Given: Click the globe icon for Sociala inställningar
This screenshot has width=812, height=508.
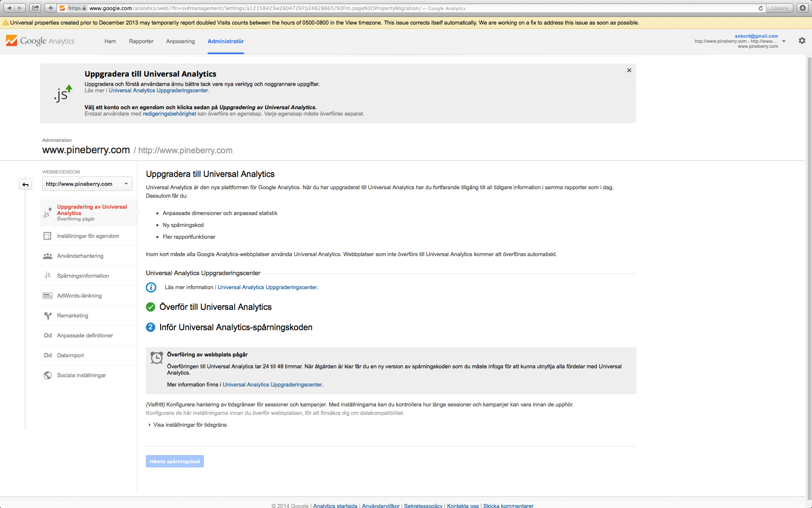Looking at the screenshot, I should point(48,375).
